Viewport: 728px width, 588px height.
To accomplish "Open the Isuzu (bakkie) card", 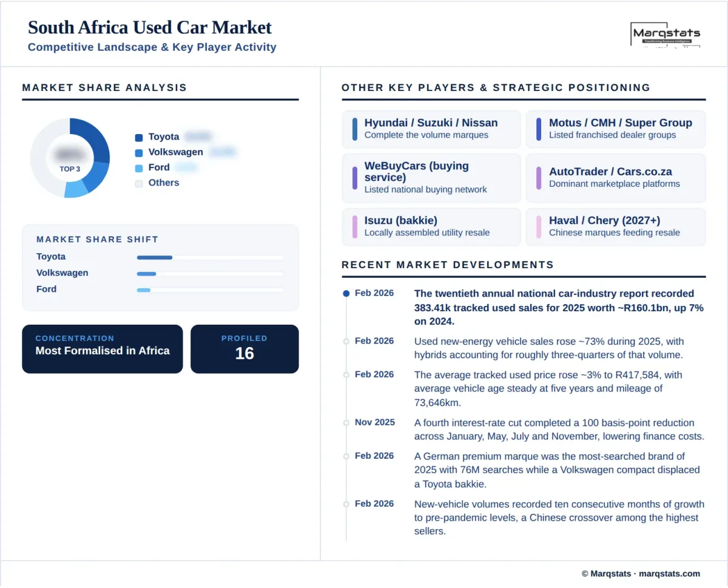I will tap(431, 226).
